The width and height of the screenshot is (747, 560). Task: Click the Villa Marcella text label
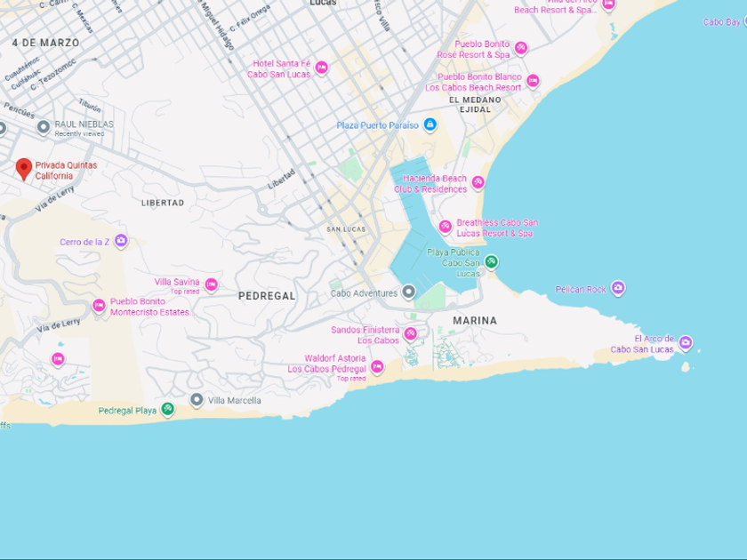[x=235, y=401]
